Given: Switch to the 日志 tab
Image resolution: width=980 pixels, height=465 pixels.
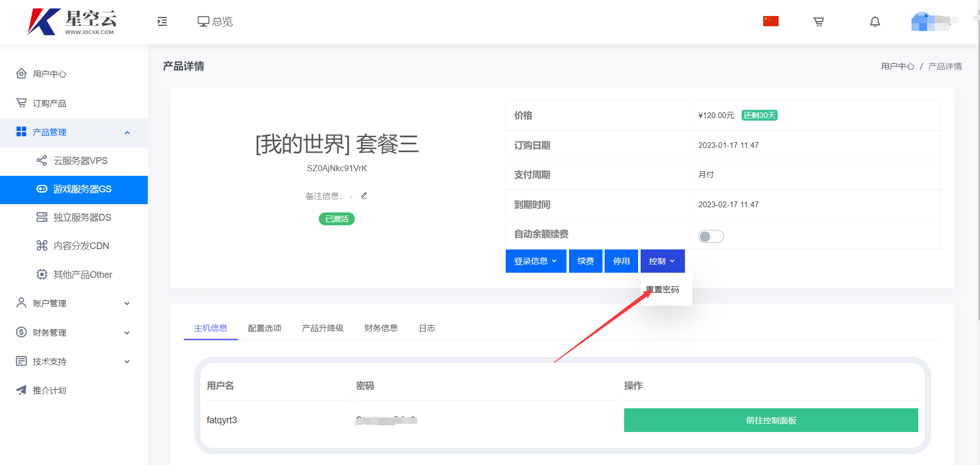Looking at the screenshot, I should point(427,328).
